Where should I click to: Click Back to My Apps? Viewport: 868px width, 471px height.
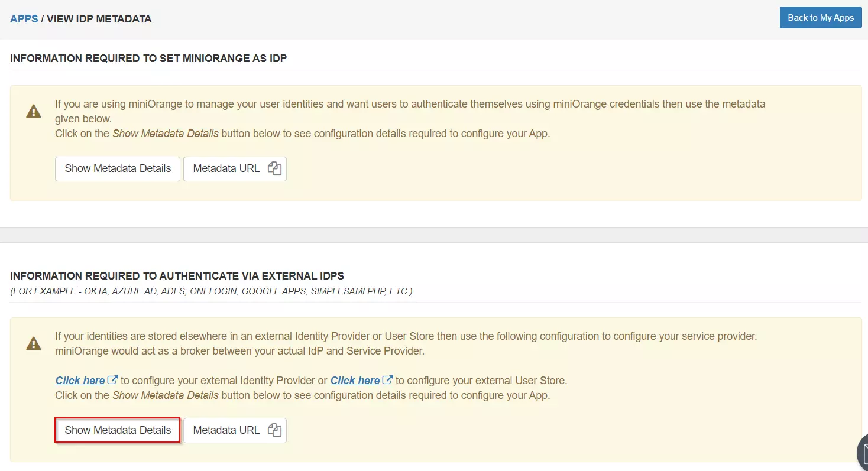tap(820, 17)
